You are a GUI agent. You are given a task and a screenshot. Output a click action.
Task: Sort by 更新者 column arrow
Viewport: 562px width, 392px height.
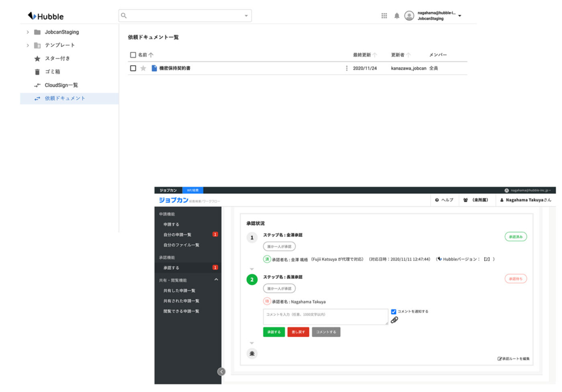click(408, 55)
